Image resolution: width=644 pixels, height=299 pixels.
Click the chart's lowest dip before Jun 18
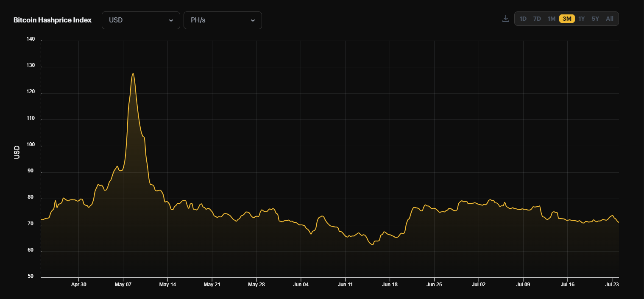pyautogui.click(x=372, y=244)
